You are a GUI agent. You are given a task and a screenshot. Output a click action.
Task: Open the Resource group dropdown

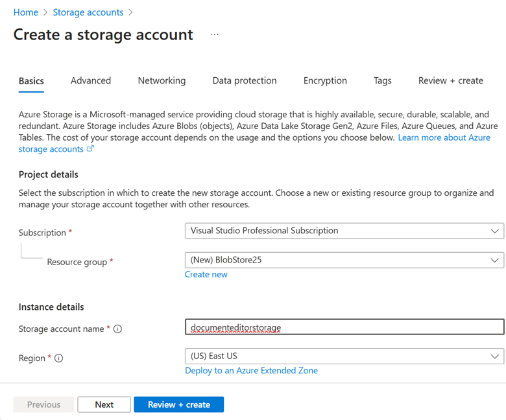(x=344, y=260)
